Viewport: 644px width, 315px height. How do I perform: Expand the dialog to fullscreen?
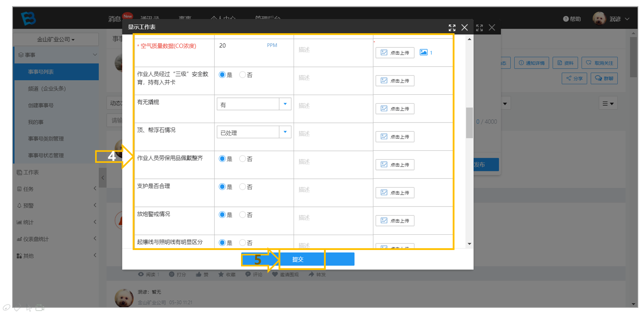tap(452, 27)
